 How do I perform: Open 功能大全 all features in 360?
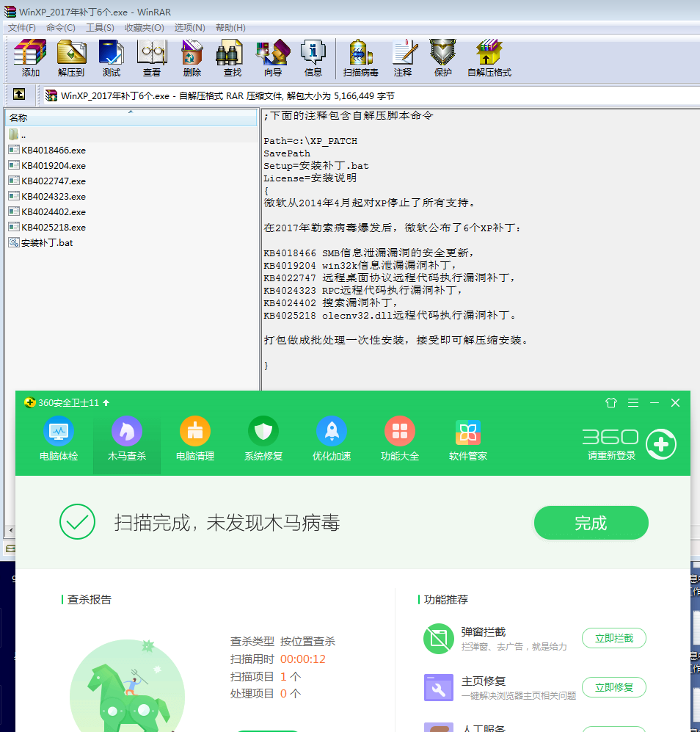[400, 438]
